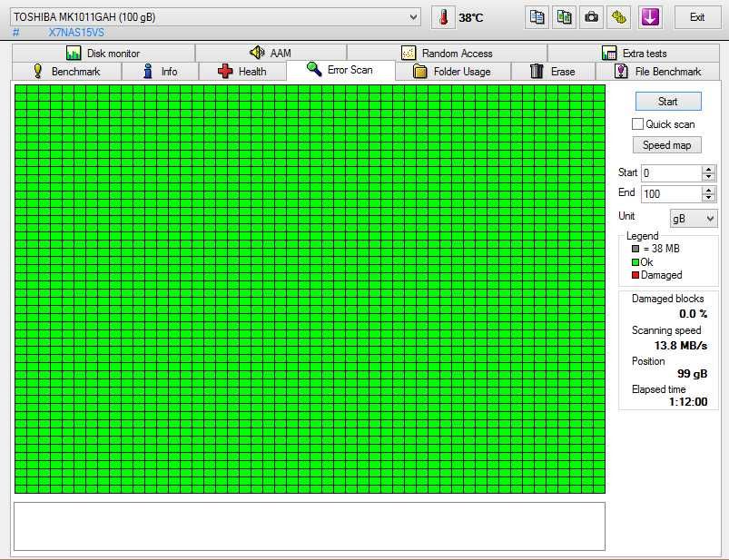Click the temperature thermometer icon
The width and height of the screenshot is (729, 560).
(x=443, y=17)
